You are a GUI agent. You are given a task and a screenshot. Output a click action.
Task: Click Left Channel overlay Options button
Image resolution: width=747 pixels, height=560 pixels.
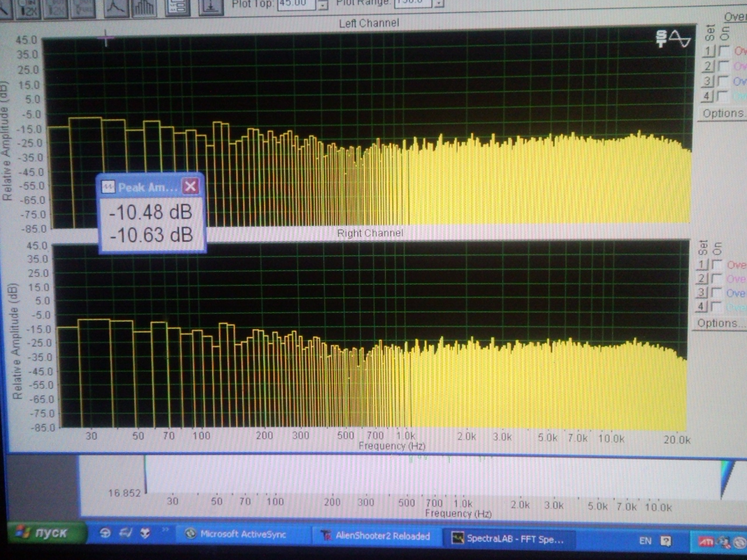[x=723, y=113]
